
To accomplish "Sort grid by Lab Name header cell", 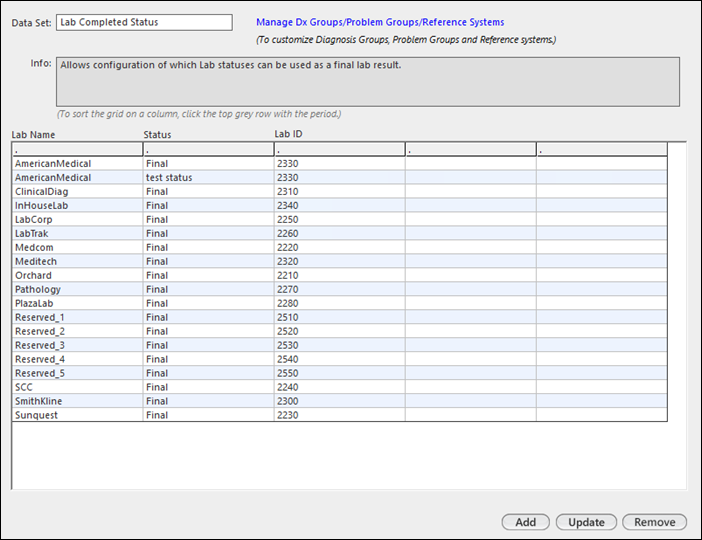I will [x=77, y=149].
